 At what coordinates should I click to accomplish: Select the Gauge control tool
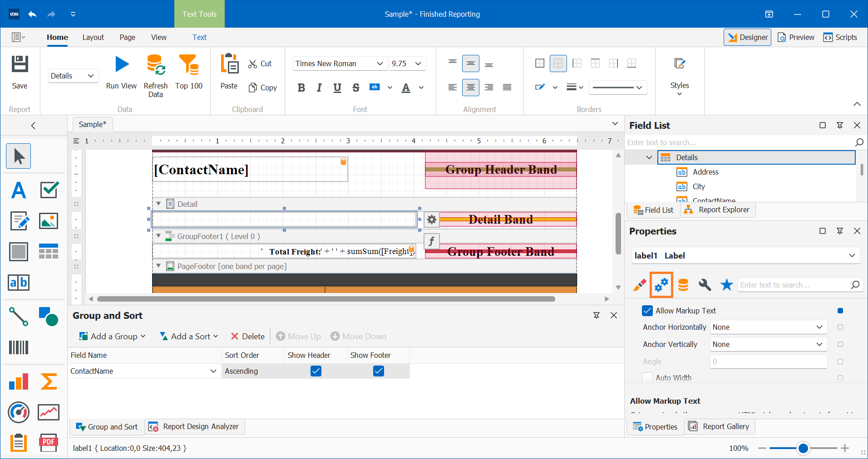point(19,412)
